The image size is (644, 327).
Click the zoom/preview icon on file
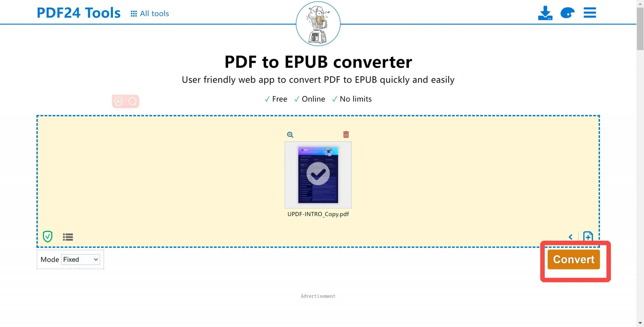[290, 134]
